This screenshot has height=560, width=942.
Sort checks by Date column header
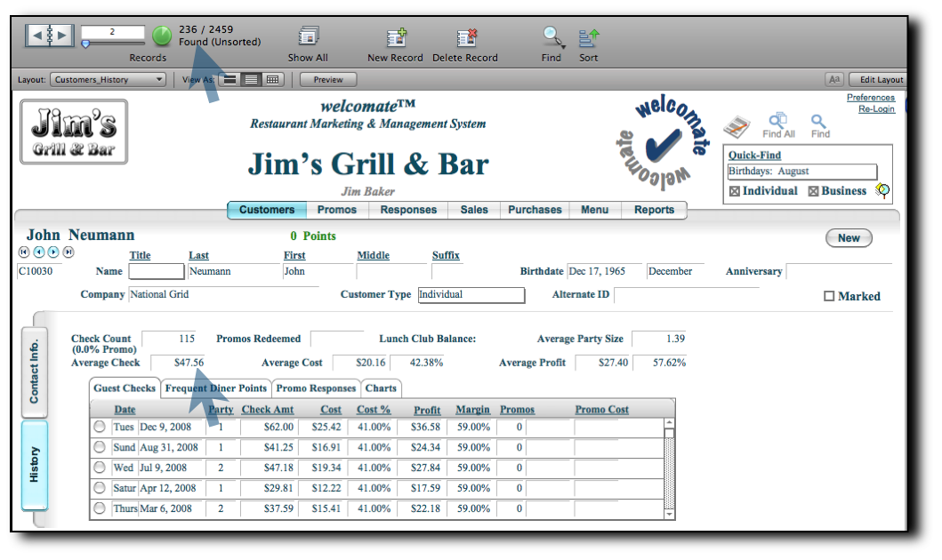point(125,410)
